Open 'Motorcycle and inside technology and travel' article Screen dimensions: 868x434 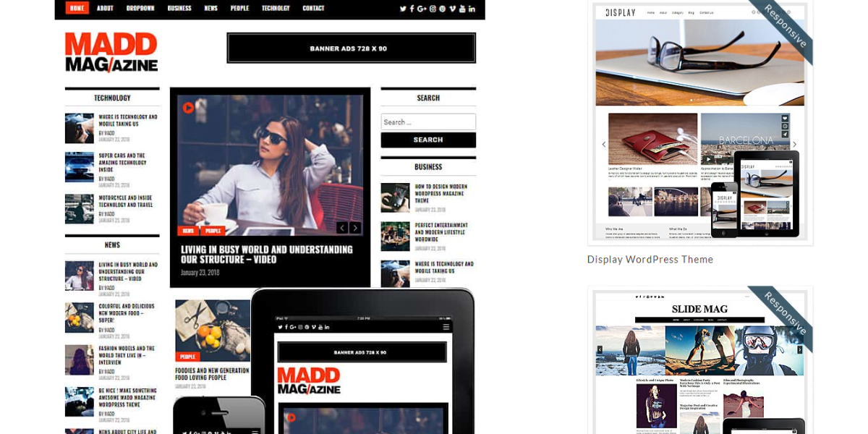(126, 201)
